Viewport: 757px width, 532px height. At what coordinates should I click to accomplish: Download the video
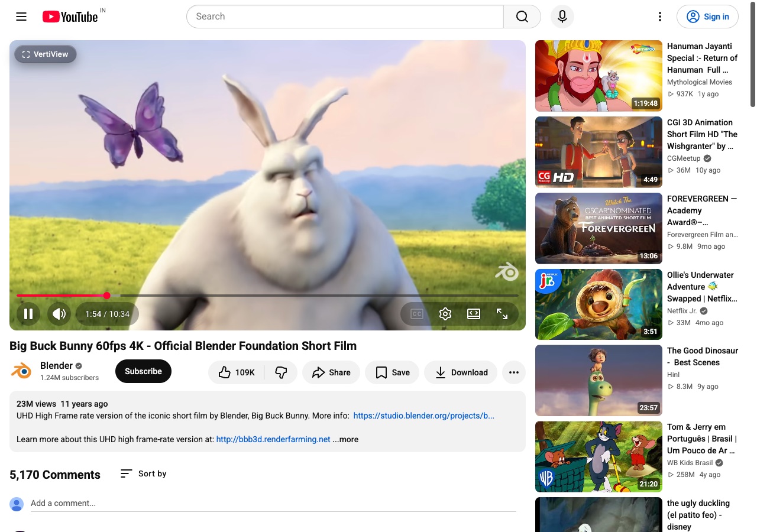point(461,372)
